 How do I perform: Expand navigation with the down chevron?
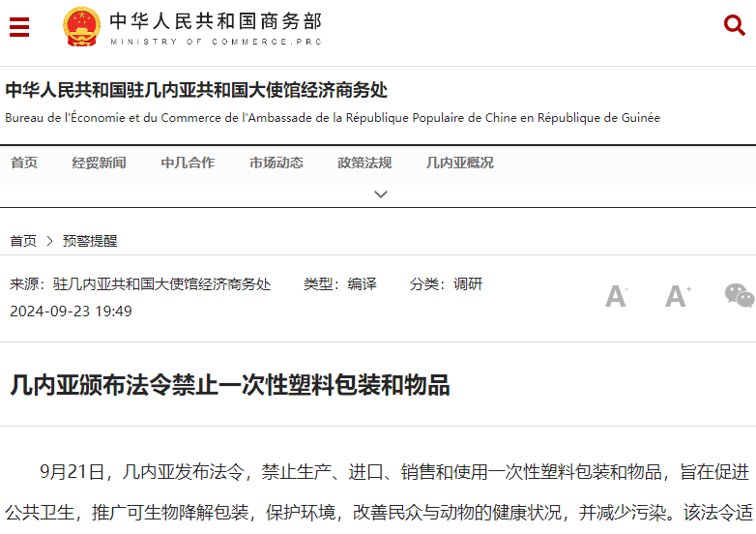tap(381, 194)
